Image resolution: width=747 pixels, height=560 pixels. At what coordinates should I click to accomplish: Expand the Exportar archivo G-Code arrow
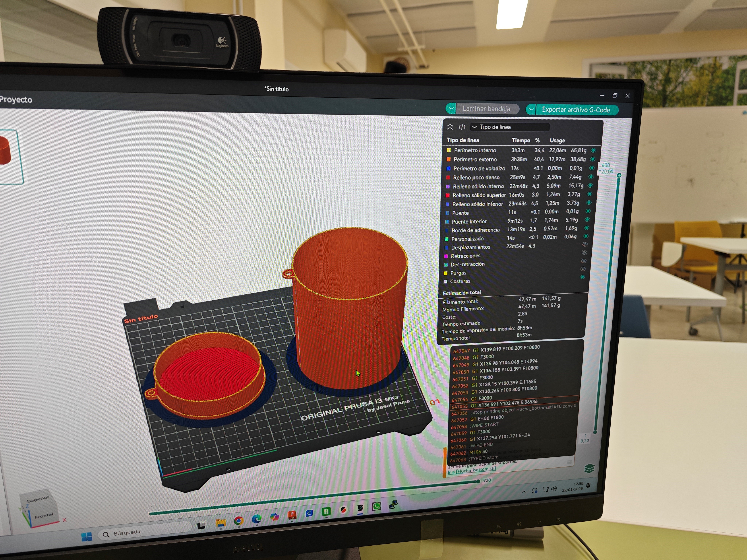point(531,109)
